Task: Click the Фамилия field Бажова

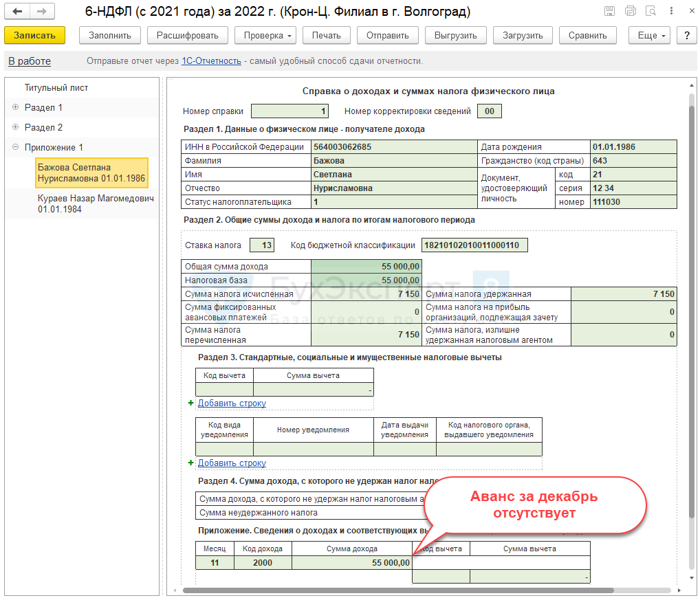Action: tap(394, 161)
